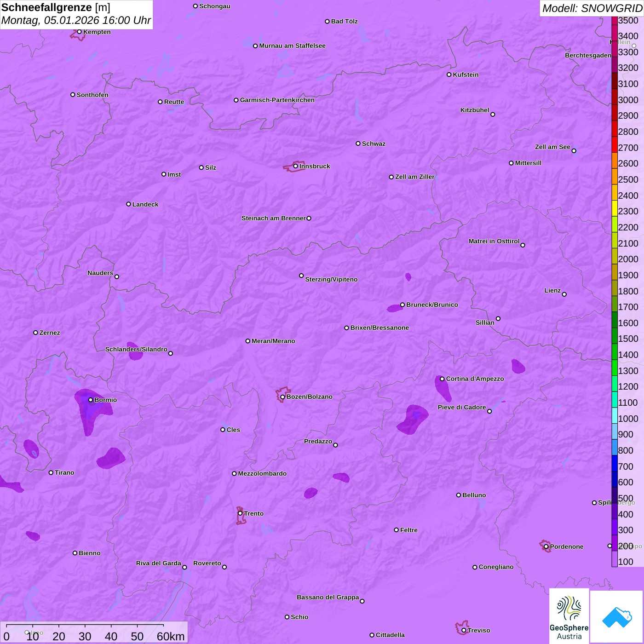Viewport: 644px width, 644px height.
Task: Select the 700 m blue legend swatch
Action: pos(614,463)
